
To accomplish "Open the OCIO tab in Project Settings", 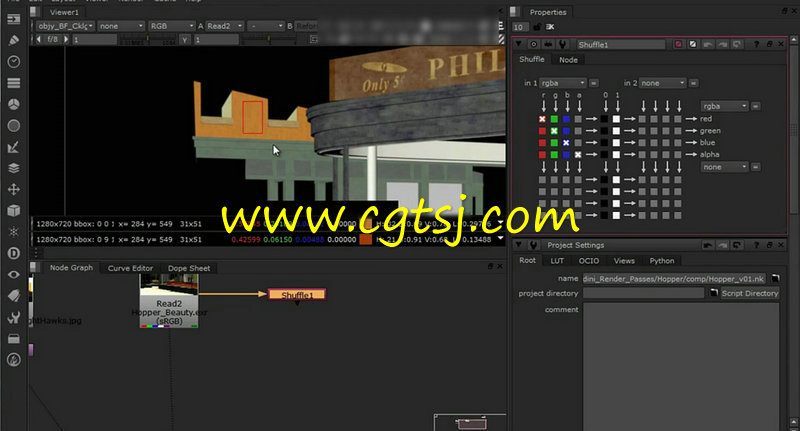I will coord(589,261).
